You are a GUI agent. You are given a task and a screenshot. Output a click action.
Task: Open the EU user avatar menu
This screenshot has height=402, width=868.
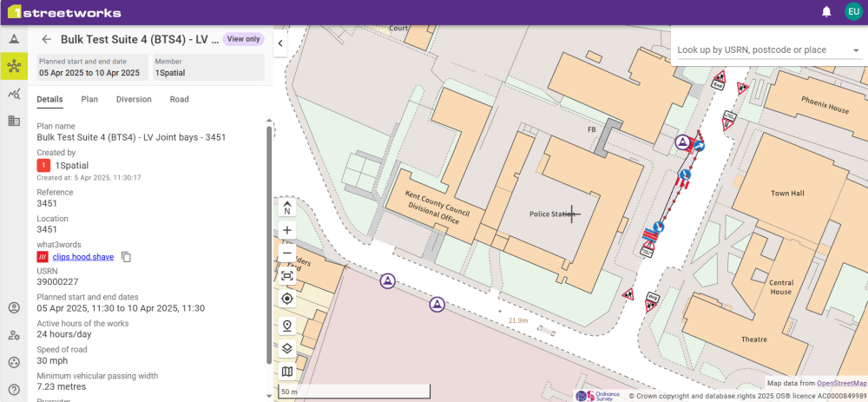click(852, 12)
